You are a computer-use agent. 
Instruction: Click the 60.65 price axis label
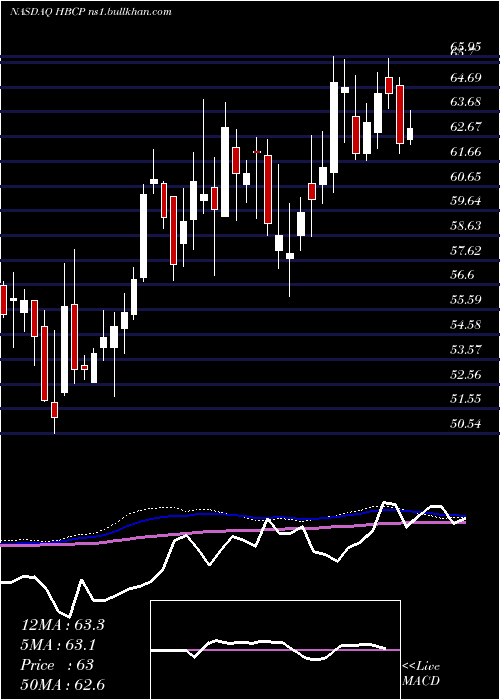tap(466, 177)
